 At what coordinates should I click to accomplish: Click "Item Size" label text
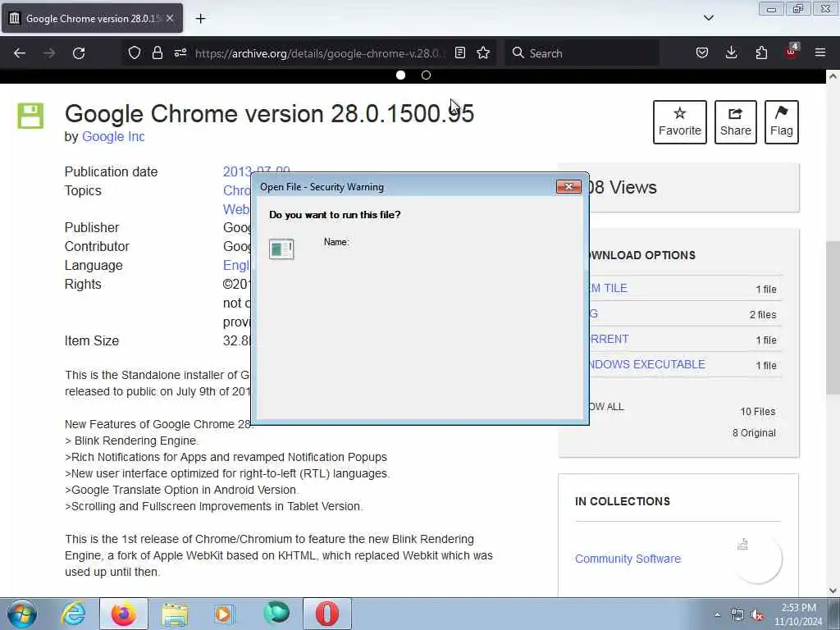pyautogui.click(x=92, y=340)
